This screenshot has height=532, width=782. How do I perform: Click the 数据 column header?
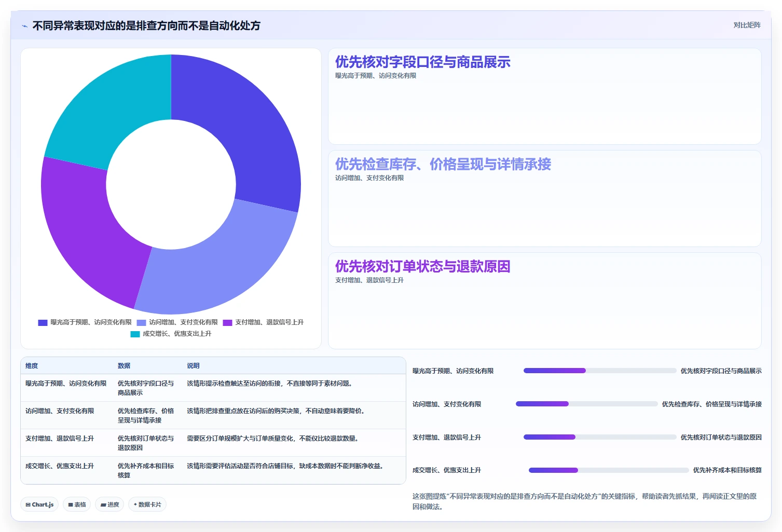tap(124, 366)
